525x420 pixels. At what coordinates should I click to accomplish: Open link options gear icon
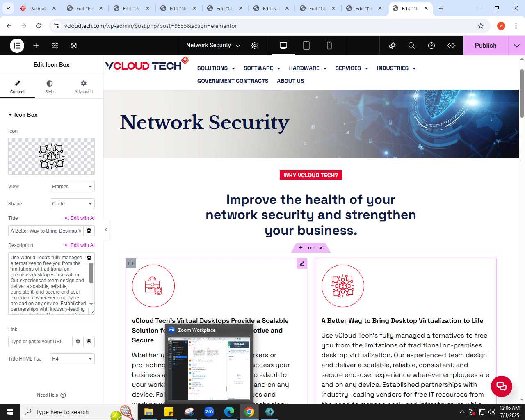point(78,342)
